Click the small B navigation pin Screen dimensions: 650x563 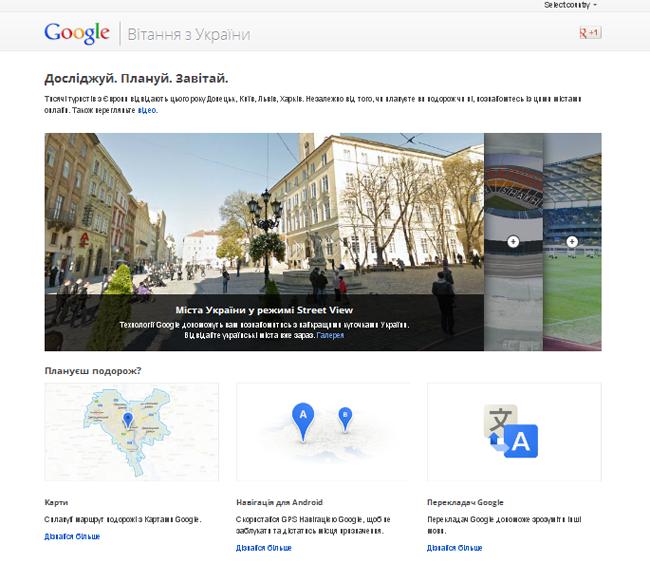345,418
